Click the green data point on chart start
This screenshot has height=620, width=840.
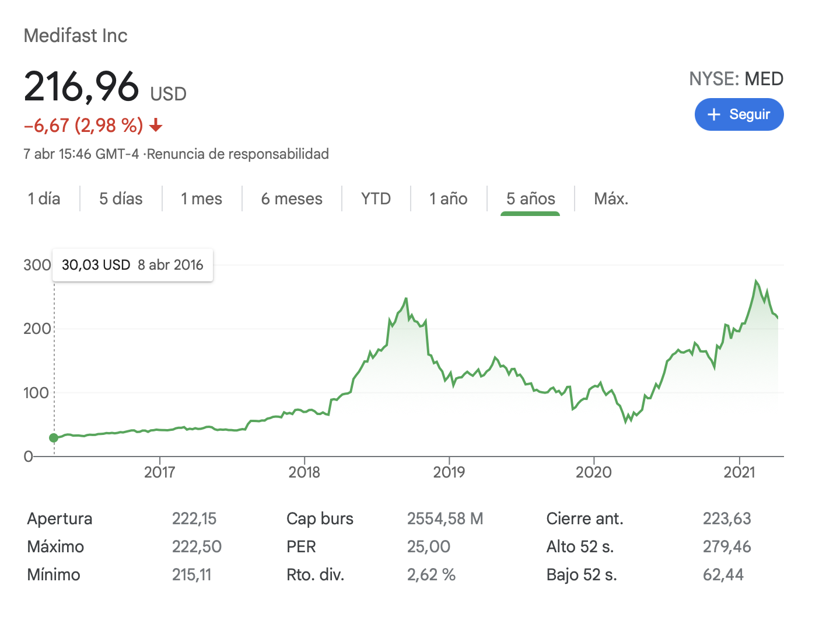54,438
